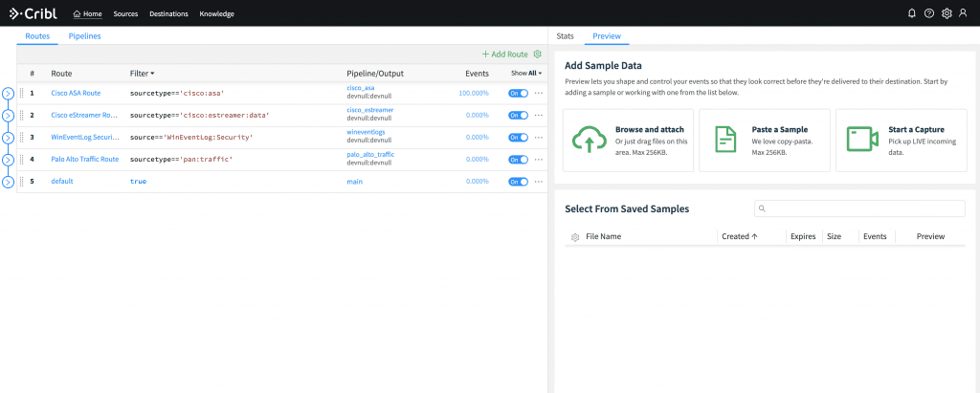Image resolution: width=980 pixels, height=393 pixels.
Task: Click the Add Route button
Action: coord(504,55)
